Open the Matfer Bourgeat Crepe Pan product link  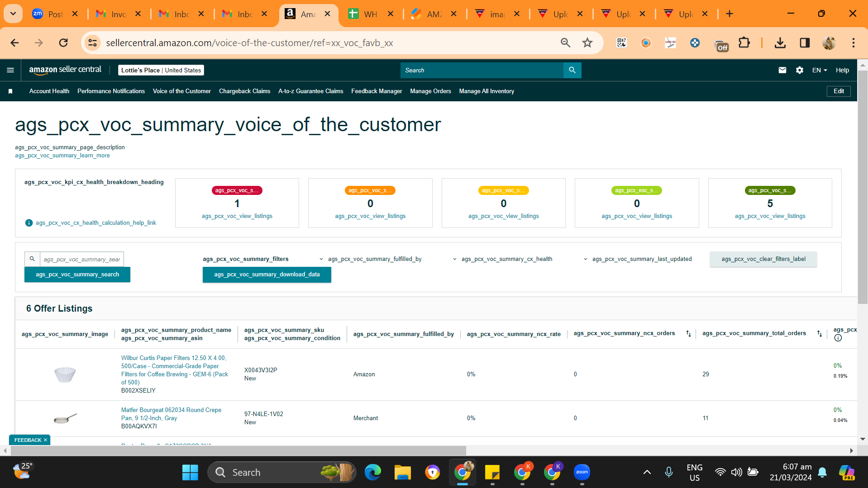pos(171,414)
